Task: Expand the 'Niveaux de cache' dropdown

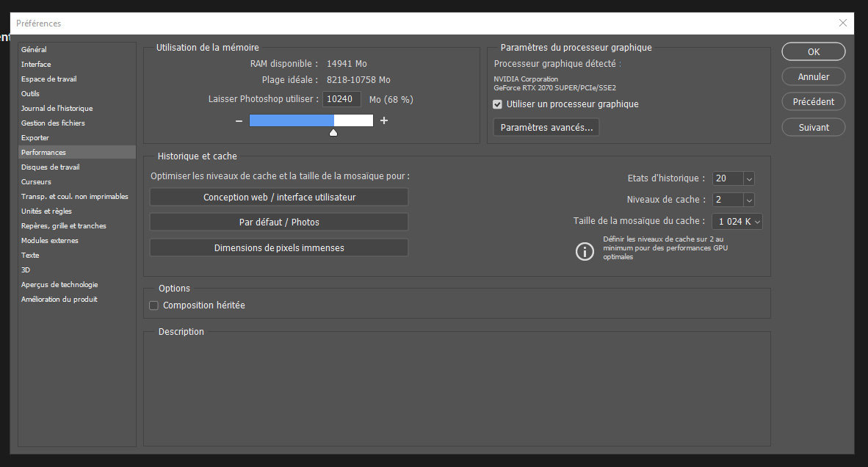Action: [x=748, y=200]
